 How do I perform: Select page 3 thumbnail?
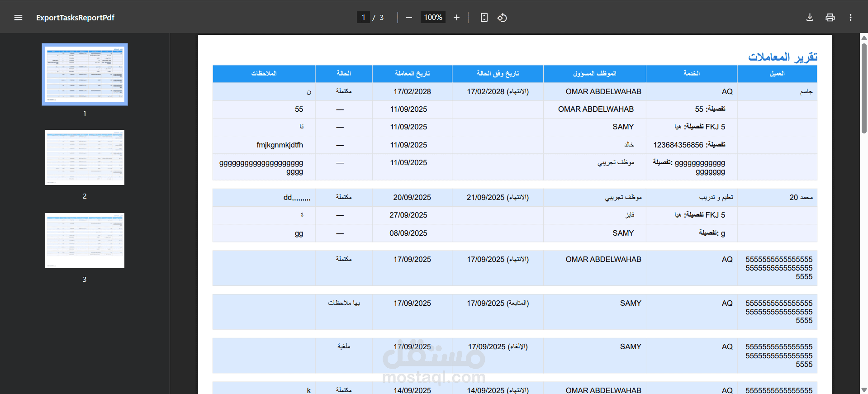point(85,241)
